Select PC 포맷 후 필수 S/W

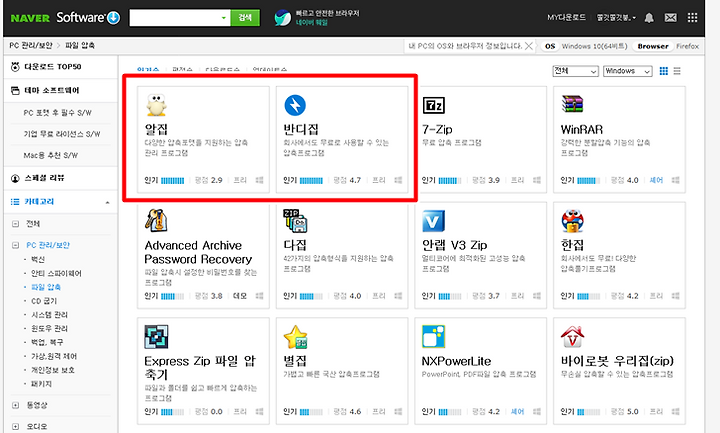click(57, 112)
